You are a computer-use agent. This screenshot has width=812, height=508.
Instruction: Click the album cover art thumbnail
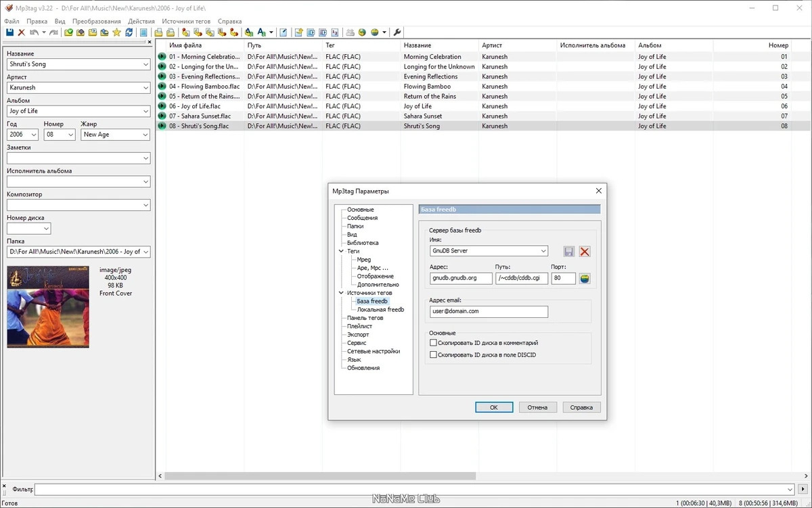48,307
